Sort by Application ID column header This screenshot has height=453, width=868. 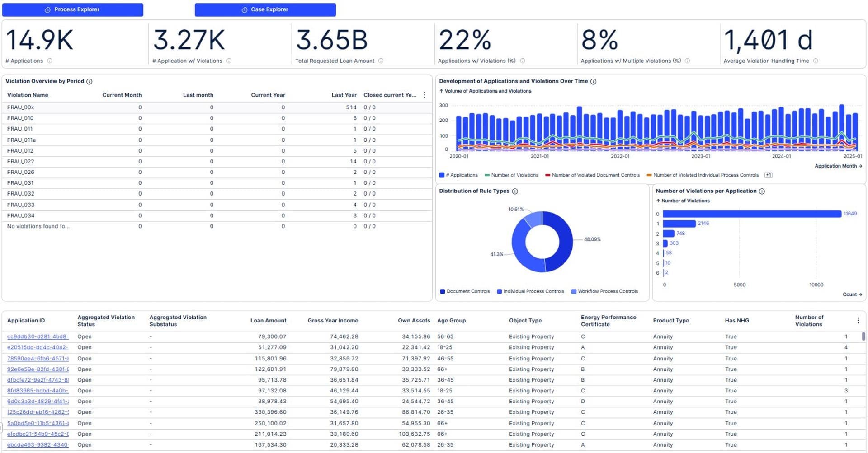26,321
